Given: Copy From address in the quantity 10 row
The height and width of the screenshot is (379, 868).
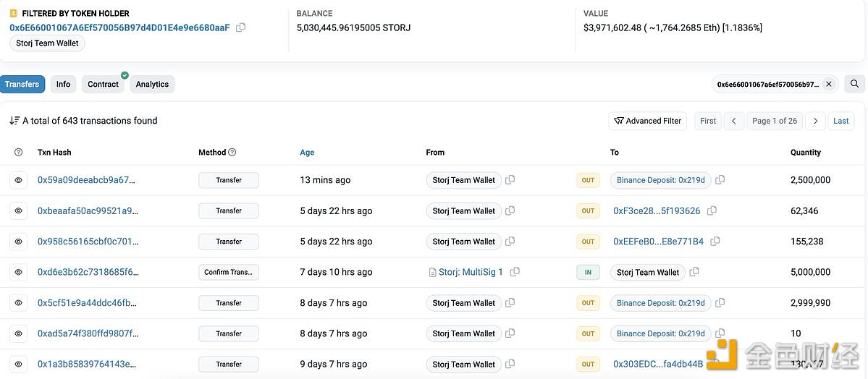Looking at the screenshot, I should point(510,333).
